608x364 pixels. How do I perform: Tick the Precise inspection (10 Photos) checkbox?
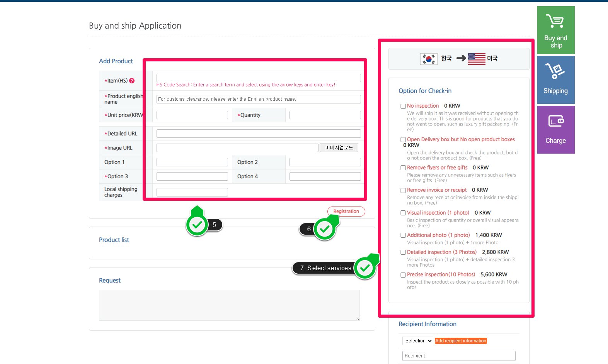click(403, 275)
